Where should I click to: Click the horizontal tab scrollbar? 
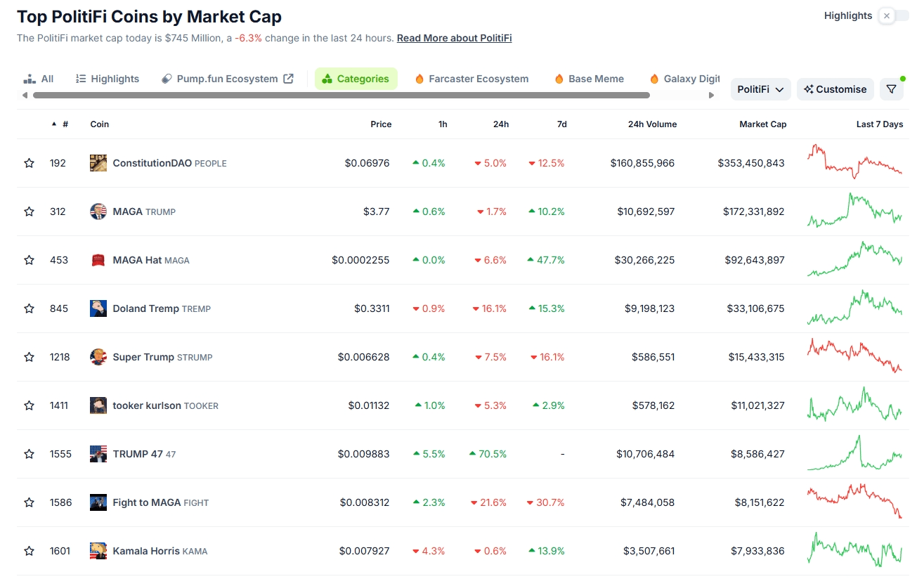(x=341, y=95)
